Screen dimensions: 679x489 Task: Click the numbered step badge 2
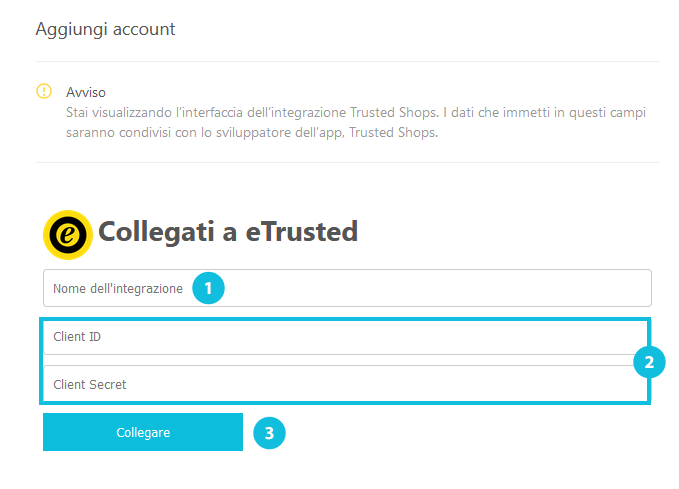pyautogui.click(x=649, y=362)
